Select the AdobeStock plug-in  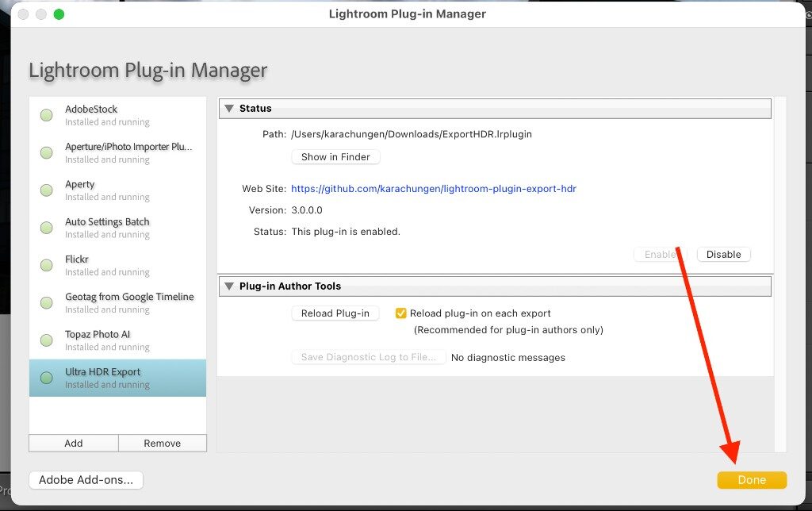click(x=117, y=115)
